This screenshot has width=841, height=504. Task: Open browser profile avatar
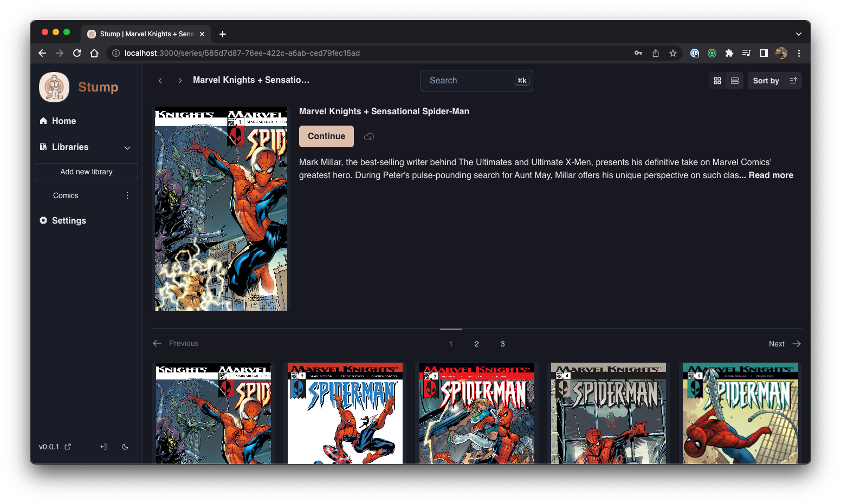781,53
